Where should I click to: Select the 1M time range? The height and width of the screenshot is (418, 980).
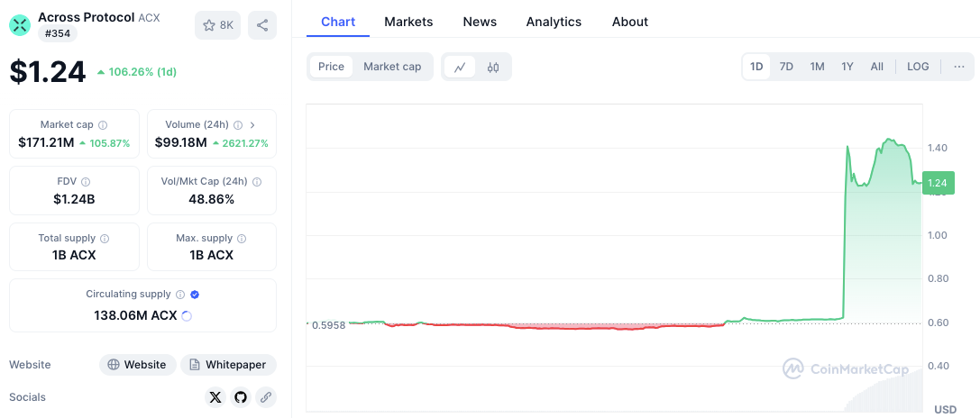click(817, 67)
